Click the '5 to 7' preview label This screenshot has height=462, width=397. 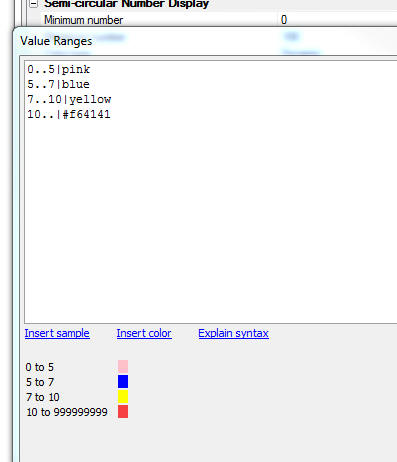tap(40, 382)
